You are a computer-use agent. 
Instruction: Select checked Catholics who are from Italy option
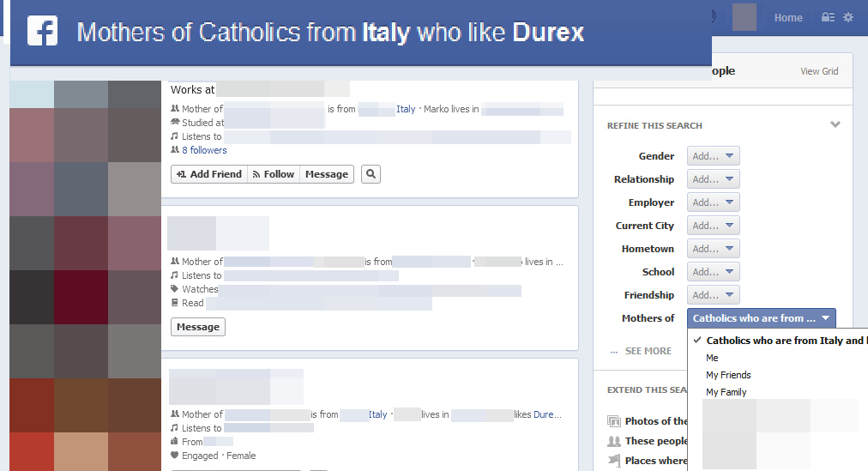click(x=778, y=341)
